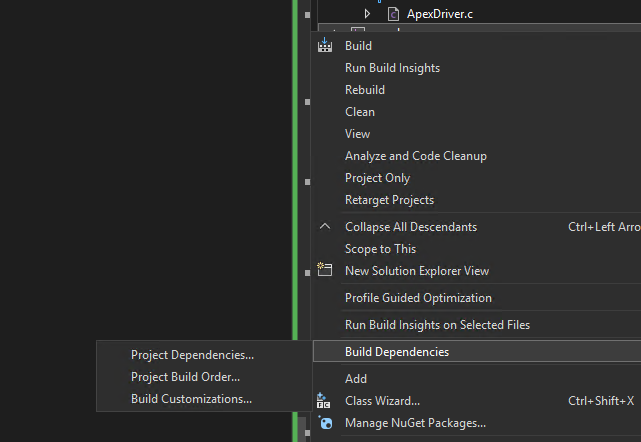Expand the ApexDriver.c tree node

pyautogui.click(x=367, y=14)
